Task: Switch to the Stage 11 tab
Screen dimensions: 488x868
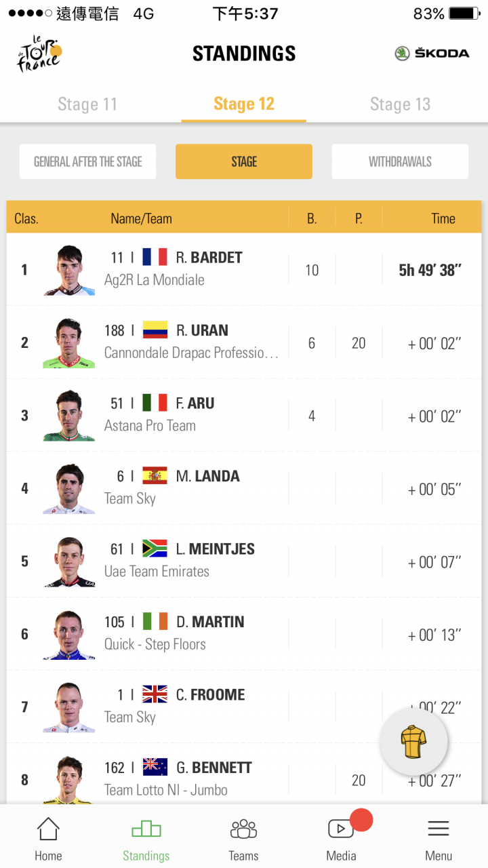Action: [87, 104]
